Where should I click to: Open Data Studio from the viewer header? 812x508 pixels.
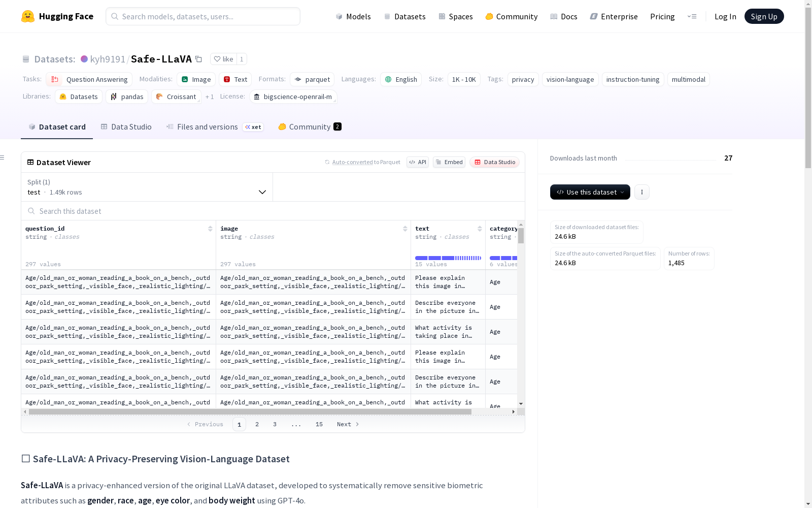point(495,162)
